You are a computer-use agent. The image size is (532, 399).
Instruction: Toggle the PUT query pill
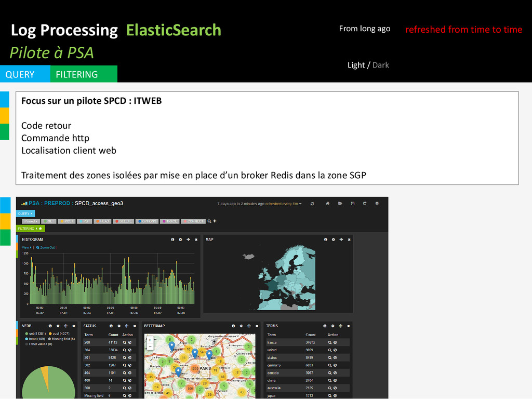point(85,221)
